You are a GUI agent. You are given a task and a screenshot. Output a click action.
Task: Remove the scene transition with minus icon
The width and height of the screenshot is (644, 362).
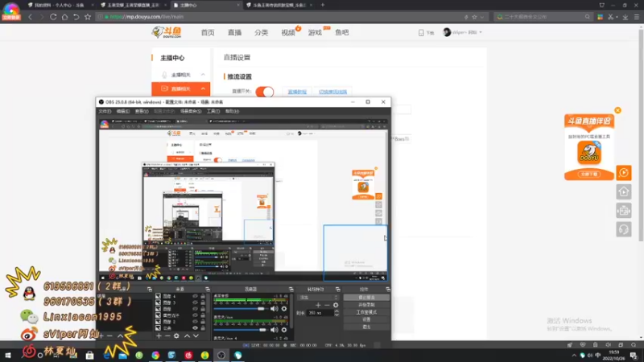327,305
